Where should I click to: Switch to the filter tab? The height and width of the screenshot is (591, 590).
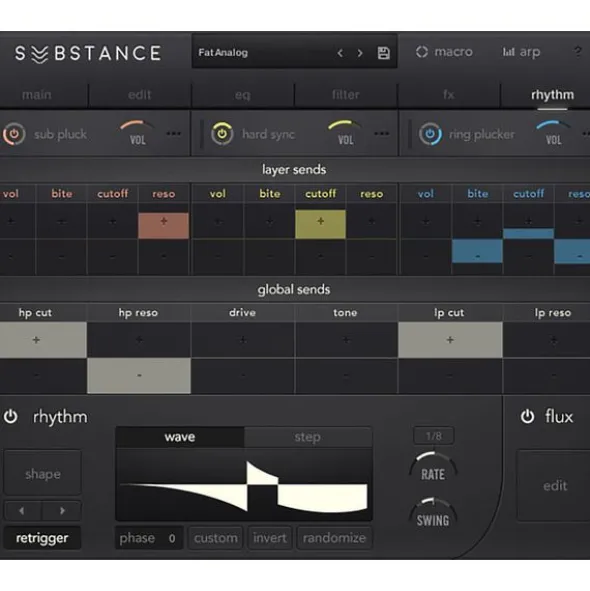pyautogui.click(x=346, y=95)
